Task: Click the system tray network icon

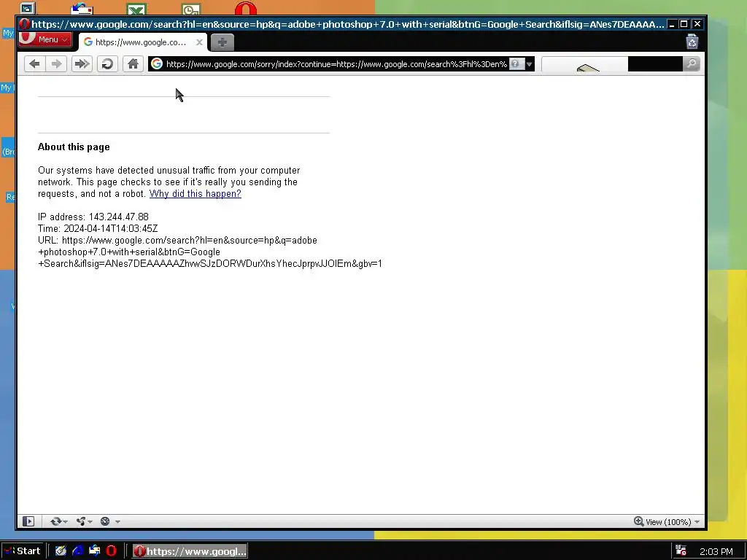Action: 681,551
